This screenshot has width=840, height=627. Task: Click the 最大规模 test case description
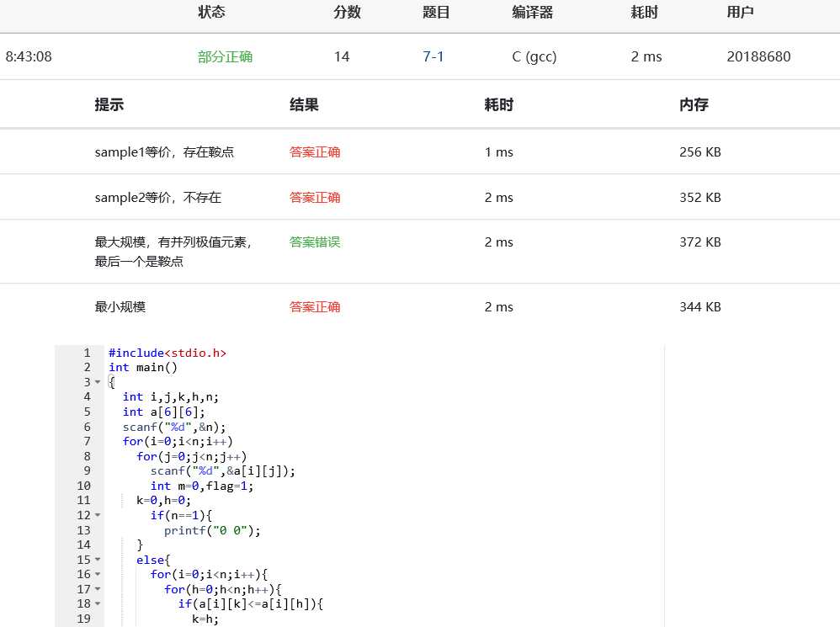click(173, 252)
